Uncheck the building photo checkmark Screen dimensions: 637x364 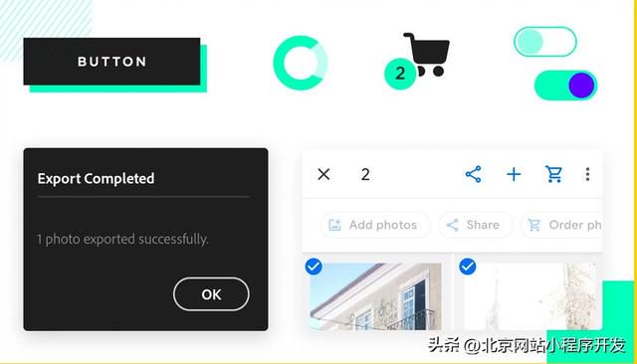[x=314, y=267]
